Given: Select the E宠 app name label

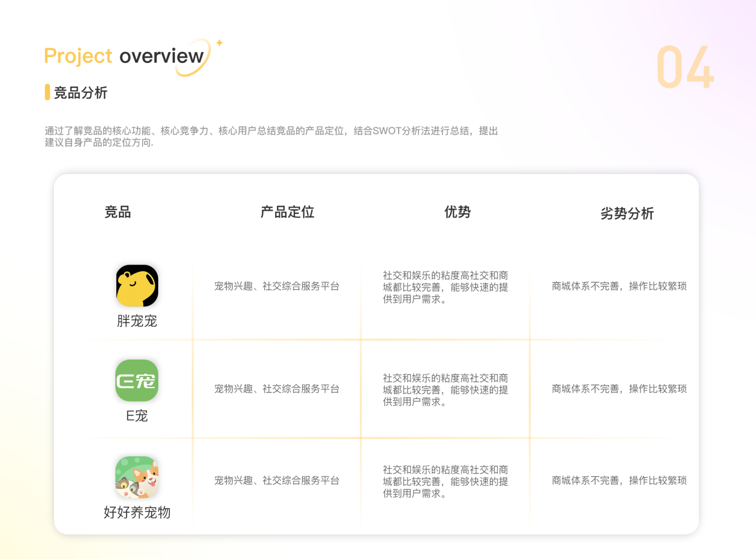Looking at the screenshot, I should pyautogui.click(x=137, y=416).
